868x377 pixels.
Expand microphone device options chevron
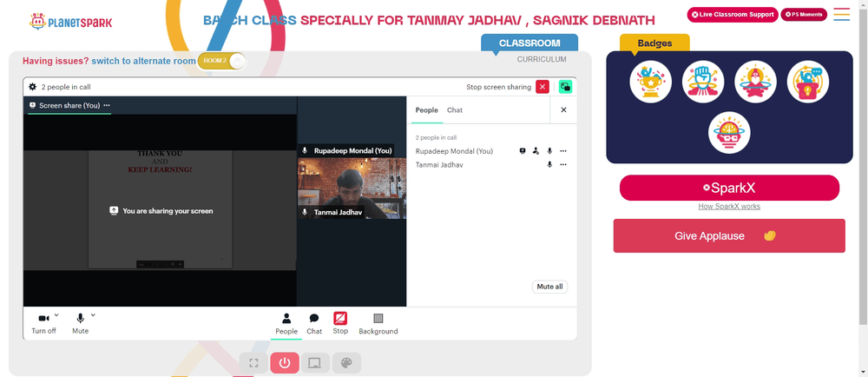(x=93, y=315)
